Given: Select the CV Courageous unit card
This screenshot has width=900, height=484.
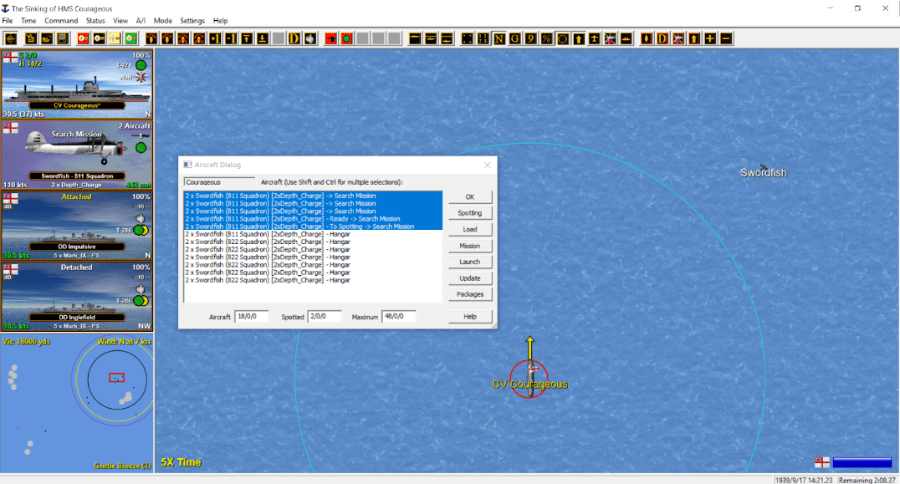Looking at the screenshot, I should click(77, 84).
